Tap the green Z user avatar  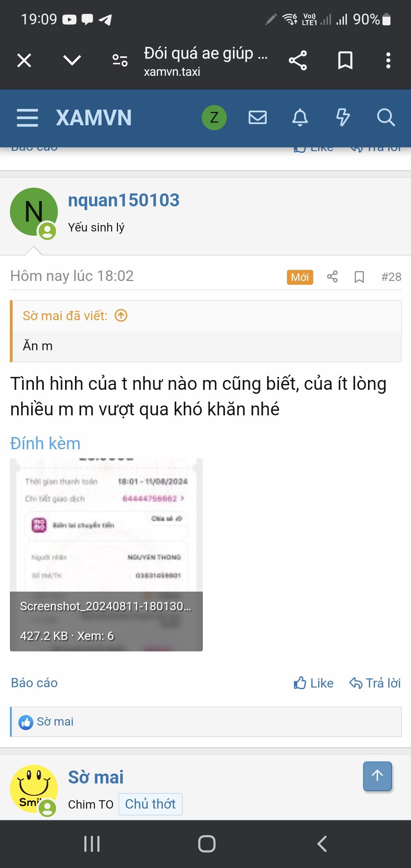click(x=214, y=117)
